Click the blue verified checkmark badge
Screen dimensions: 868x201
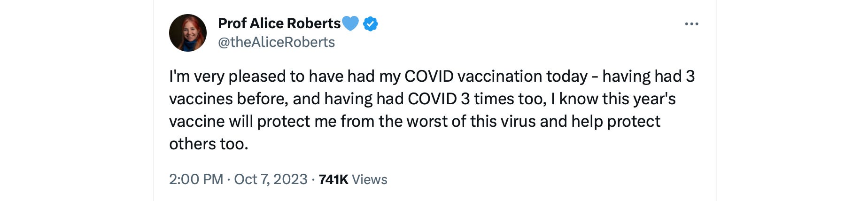point(371,23)
